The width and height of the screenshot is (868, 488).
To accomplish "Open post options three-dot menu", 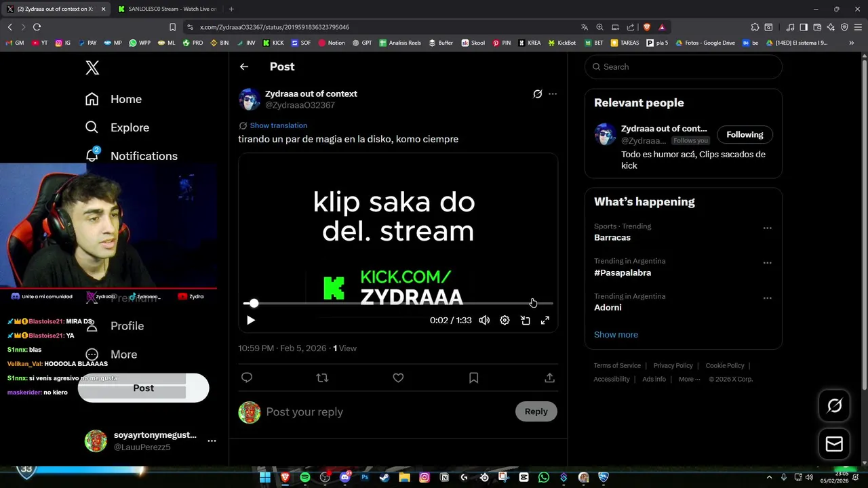I will (x=553, y=94).
